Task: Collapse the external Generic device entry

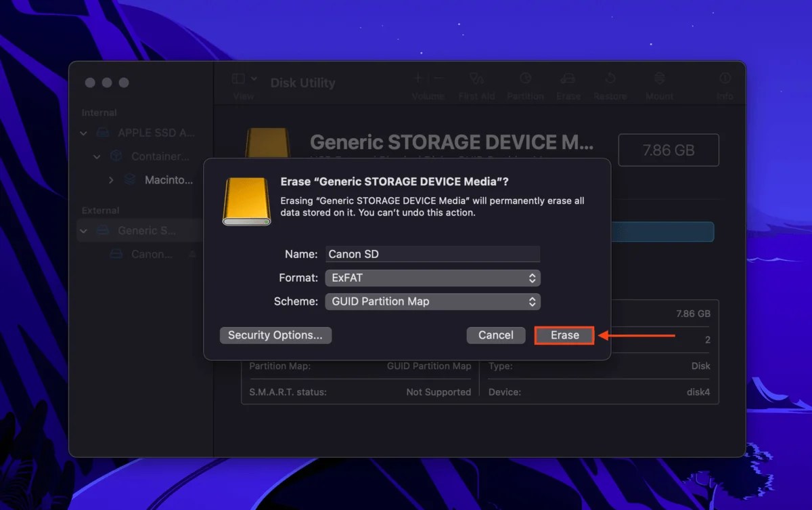Action: pos(83,230)
